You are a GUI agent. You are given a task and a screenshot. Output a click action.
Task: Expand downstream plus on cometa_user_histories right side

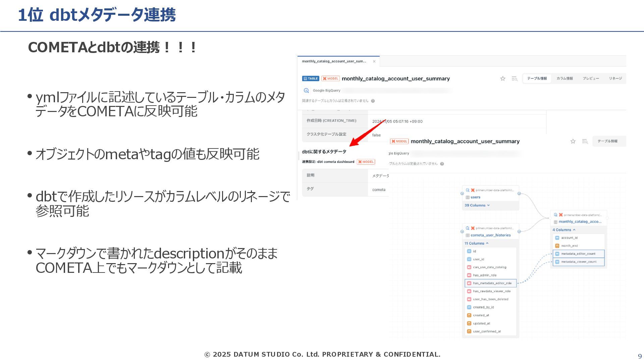tap(519, 232)
